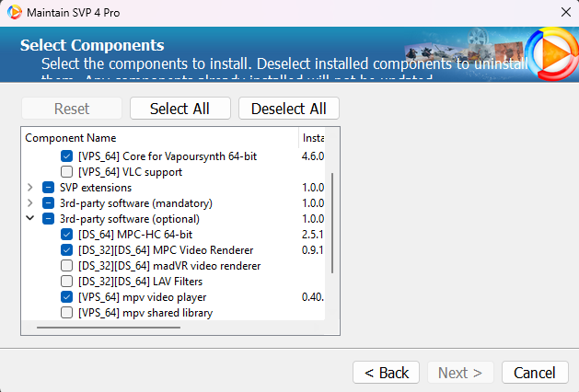
Task: Click the disabled Reset button
Action: 72,109
